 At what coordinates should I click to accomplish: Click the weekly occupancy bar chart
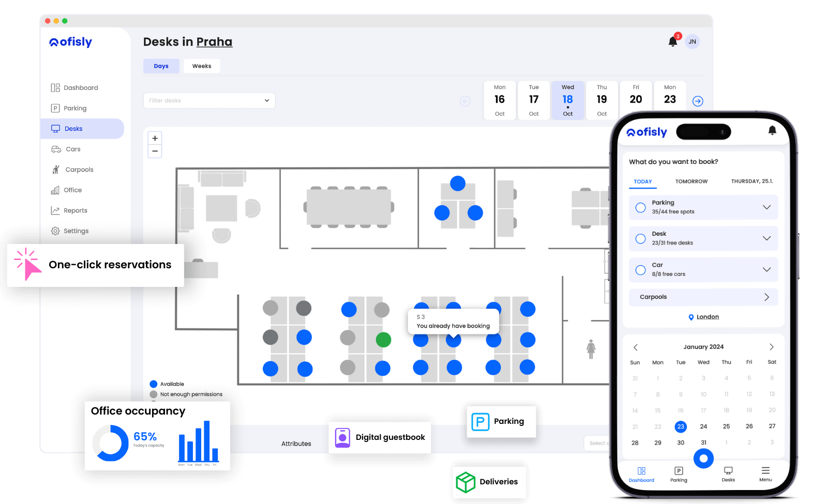click(x=199, y=441)
